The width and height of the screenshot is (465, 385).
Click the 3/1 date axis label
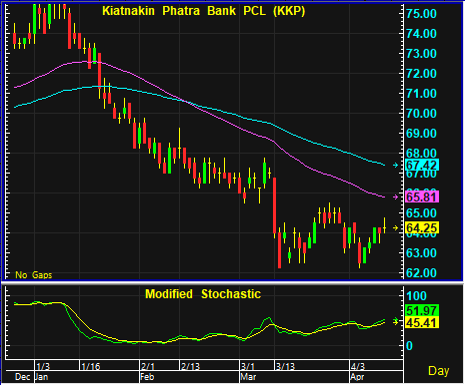248,367
